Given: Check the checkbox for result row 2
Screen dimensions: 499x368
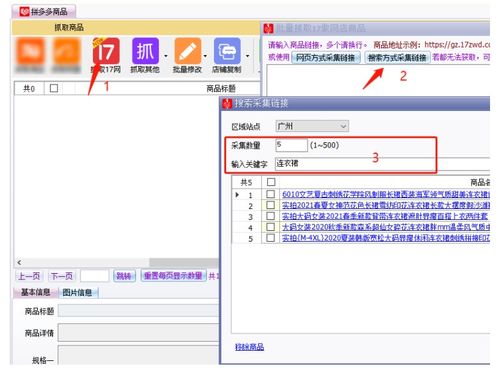Looking at the screenshot, I should coord(271,205).
